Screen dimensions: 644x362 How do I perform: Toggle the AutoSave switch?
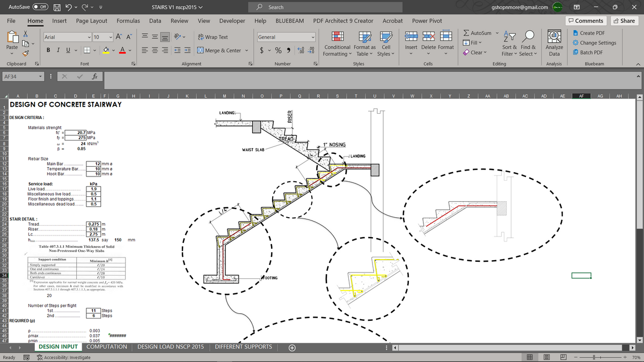[x=41, y=8]
